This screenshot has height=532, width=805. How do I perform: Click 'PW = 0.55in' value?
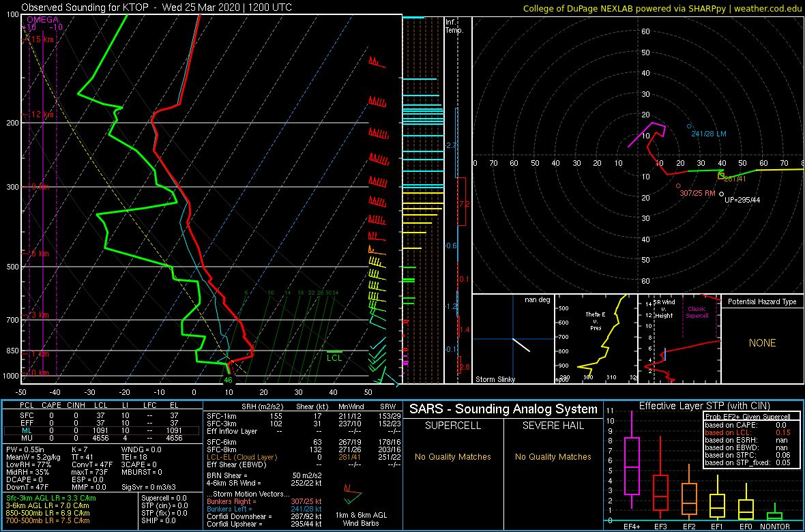tap(27, 450)
